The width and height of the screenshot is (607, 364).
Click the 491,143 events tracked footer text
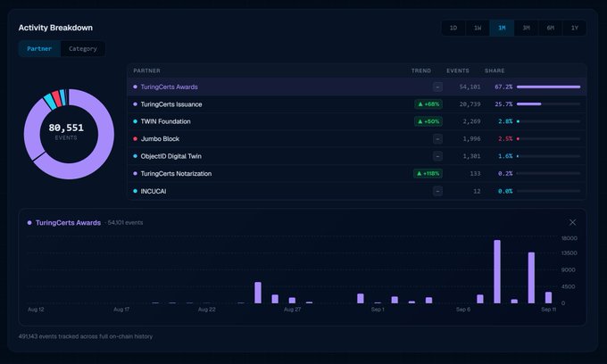pos(86,336)
